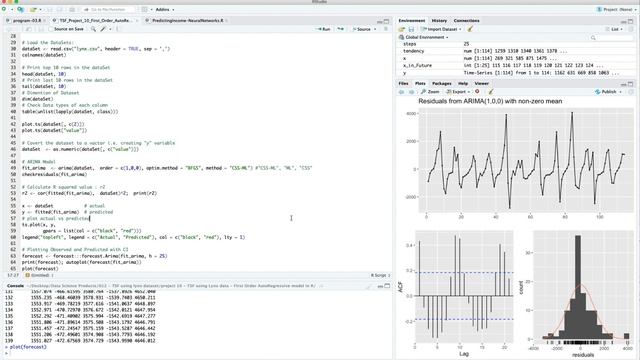Open the Global Environment dropdown

point(424,37)
